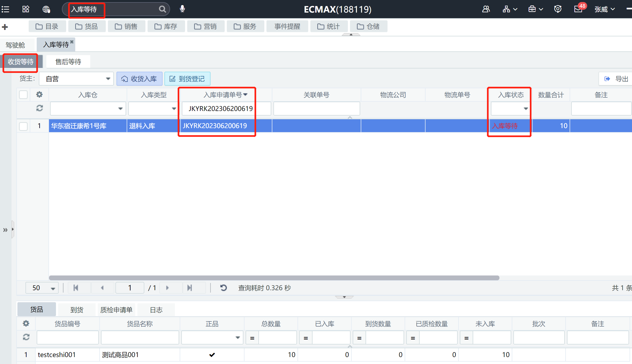Open the user contacts icon
The width and height of the screenshot is (632, 364).
point(486,9)
